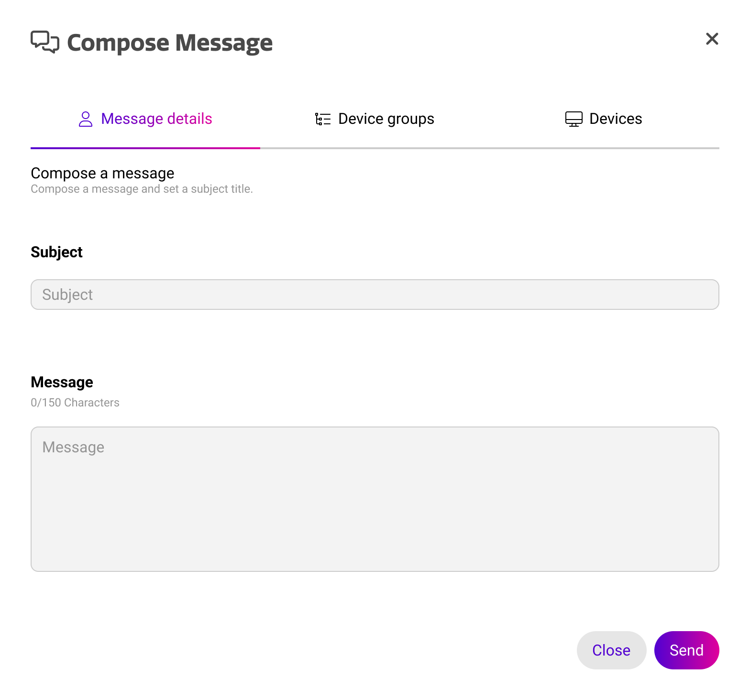Click the tree list icon on Device groups
Viewport: 750px width, 700px height.
[x=323, y=119]
